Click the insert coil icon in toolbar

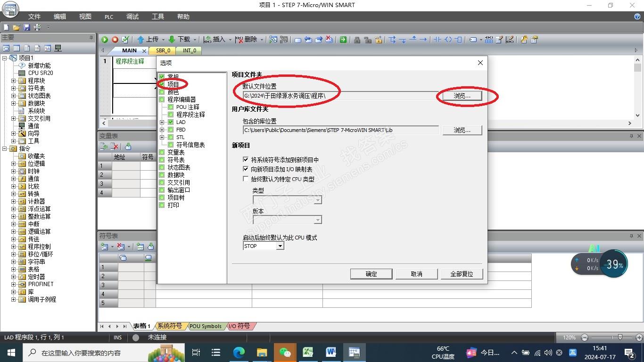(448, 40)
